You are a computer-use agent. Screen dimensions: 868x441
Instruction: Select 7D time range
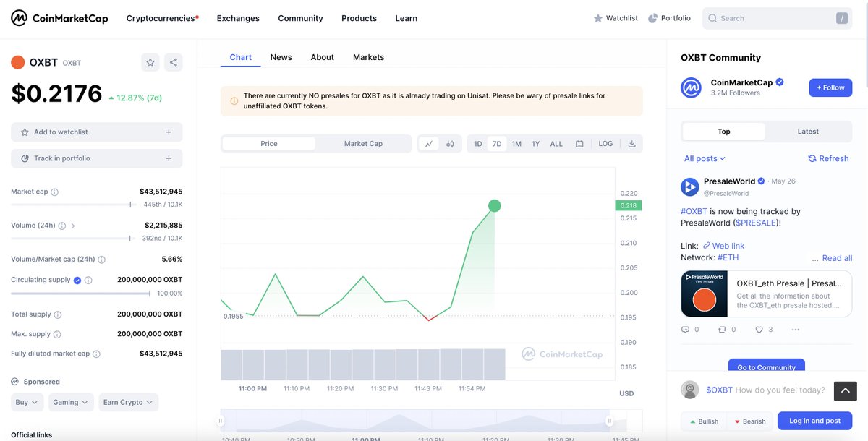click(497, 144)
